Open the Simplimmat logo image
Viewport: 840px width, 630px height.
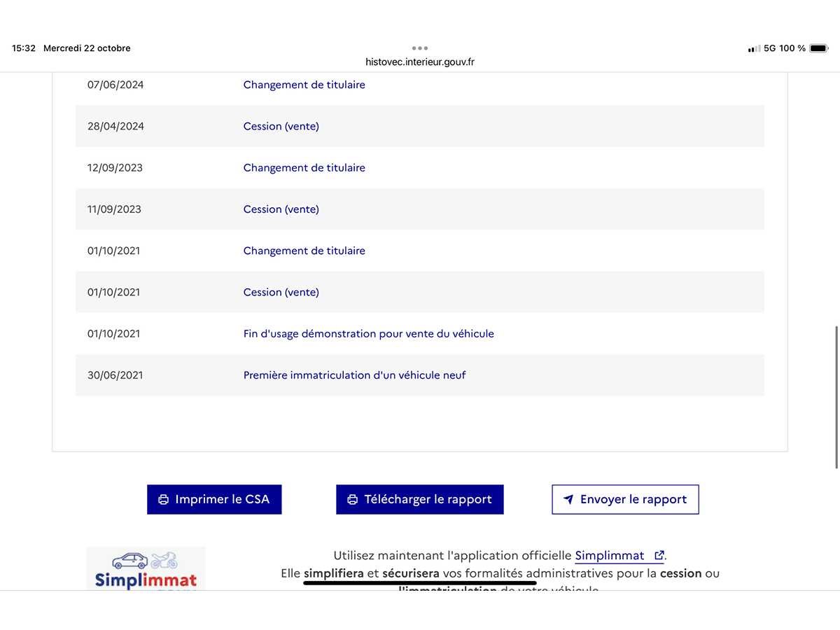tap(146, 568)
